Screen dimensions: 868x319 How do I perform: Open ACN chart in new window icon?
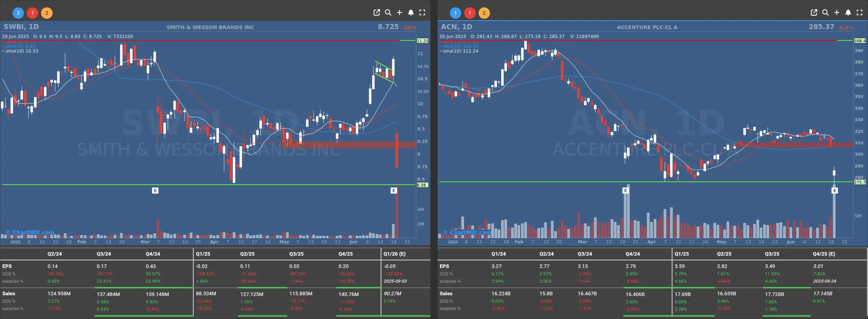click(814, 13)
